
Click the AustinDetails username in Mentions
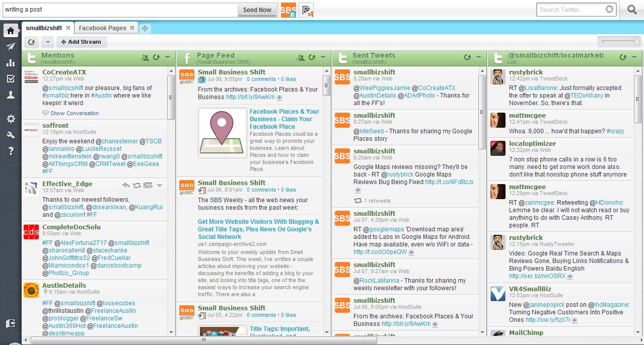[x=64, y=285]
